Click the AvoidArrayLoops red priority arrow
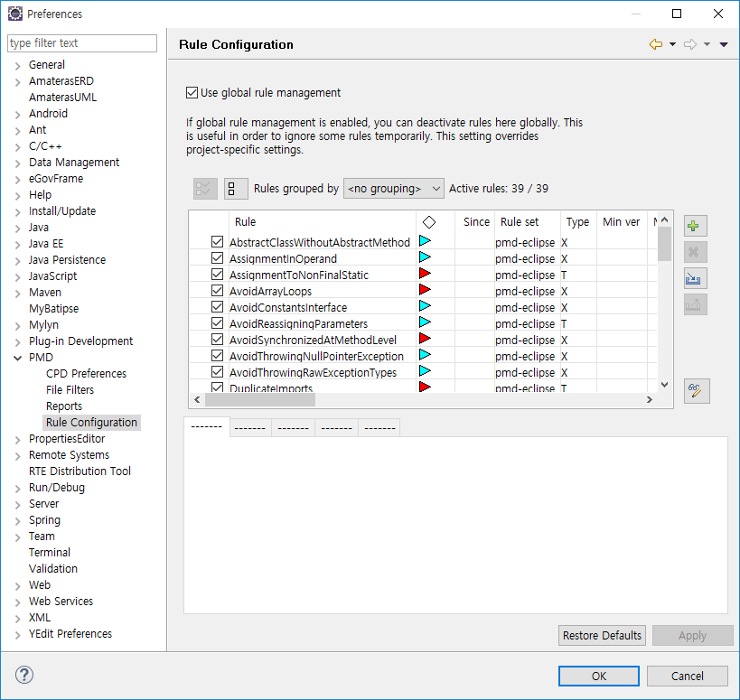 pyautogui.click(x=425, y=291)
